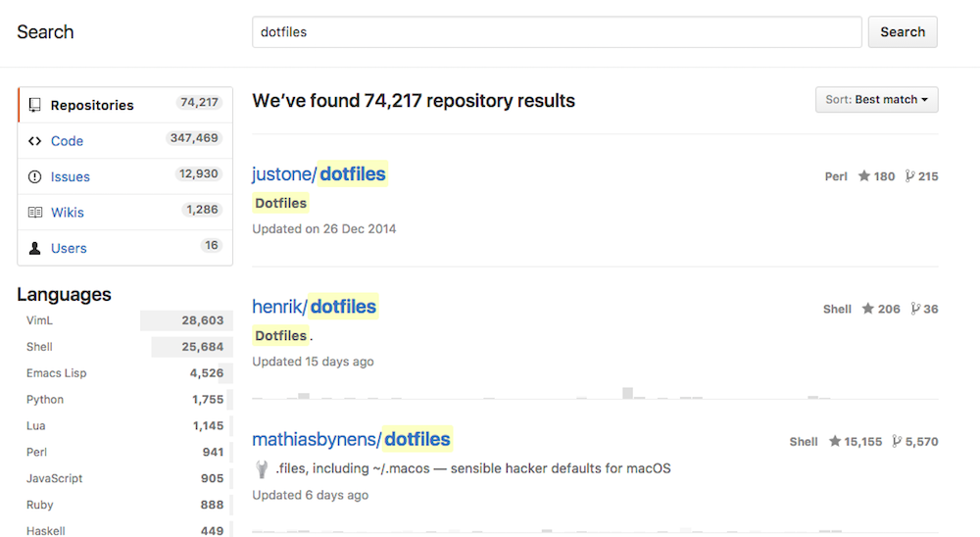Click the Users person icon
This screenshot has height=537, width=980.
coord(35,248)
